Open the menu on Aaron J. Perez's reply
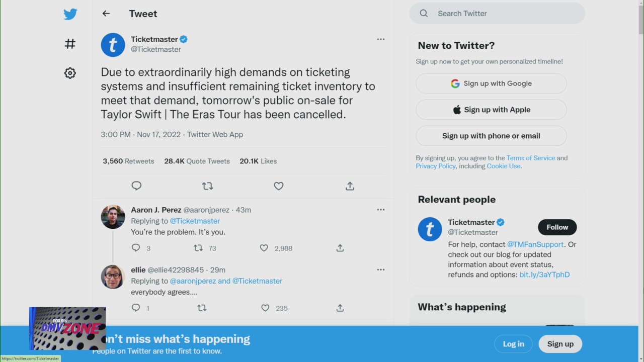This screenshot has height=362, width=644. pyautogui.click(x=380, y=210)
